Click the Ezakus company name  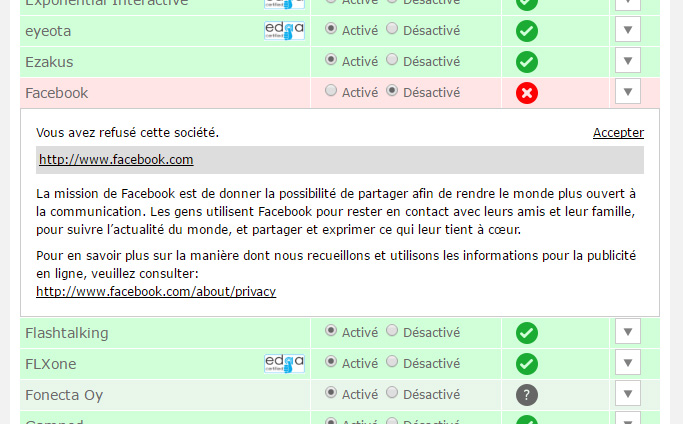pyautogui.click(x=49, y=62)
